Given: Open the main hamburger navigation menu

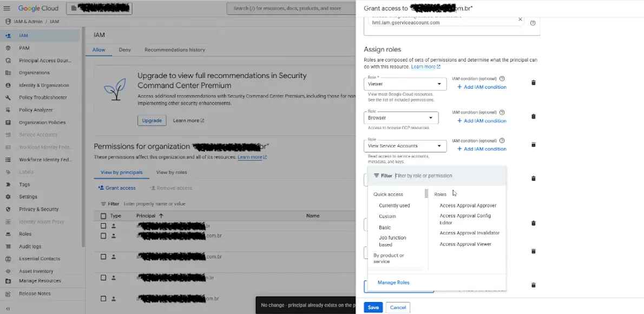Looking at the screenshot, I should point(8,8).
